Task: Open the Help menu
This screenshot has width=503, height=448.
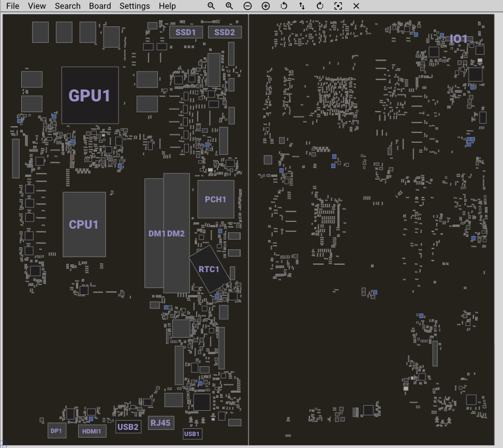Action: point(167,6)
